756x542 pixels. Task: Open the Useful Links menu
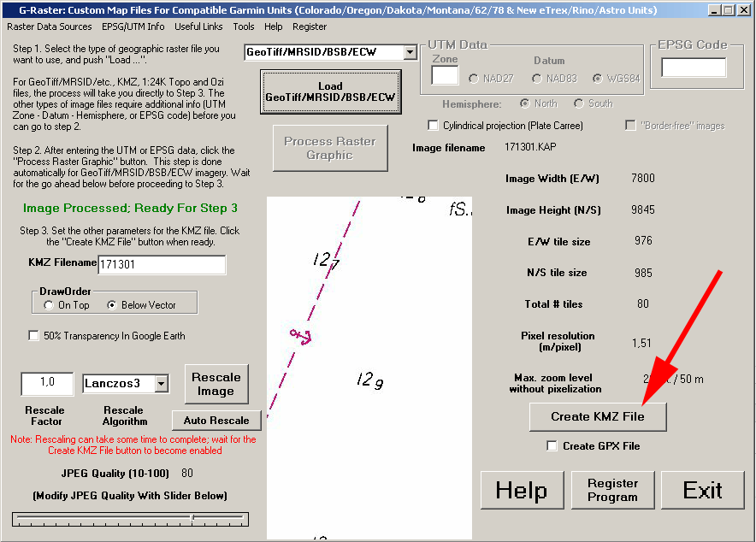(x=198, y=27)
